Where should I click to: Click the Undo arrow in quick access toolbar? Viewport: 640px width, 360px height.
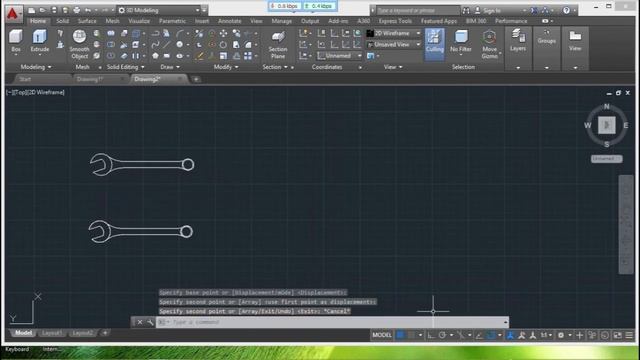[88, 10]
